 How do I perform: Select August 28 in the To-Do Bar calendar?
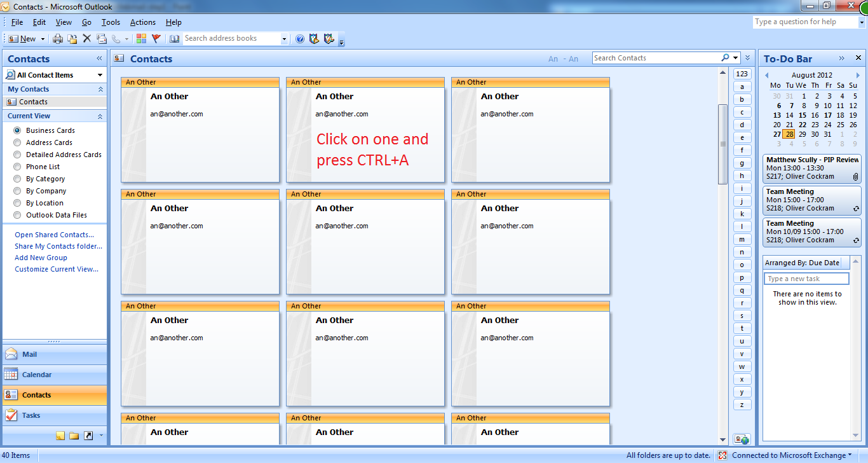click(789, 134)
